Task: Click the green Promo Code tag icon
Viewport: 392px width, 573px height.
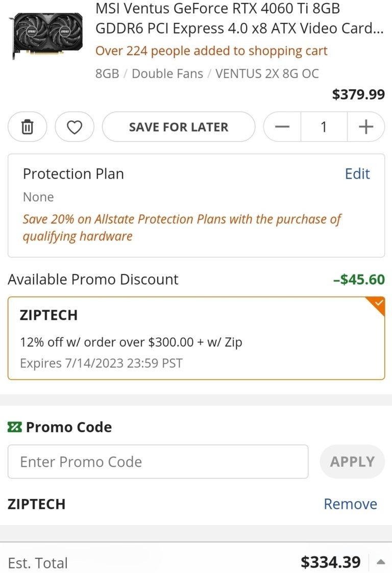Action: click(15, 427)
